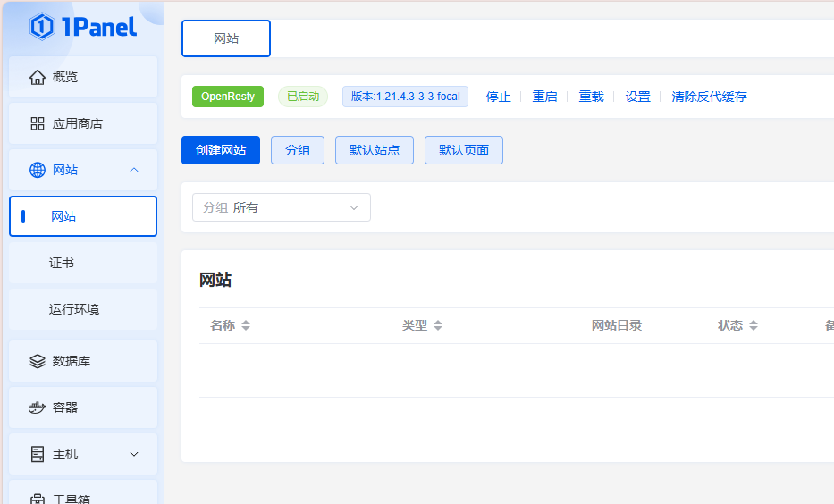Select 证书 in the sidebar submenu
The image size is (834, 504).
click(x=62, y=263)
